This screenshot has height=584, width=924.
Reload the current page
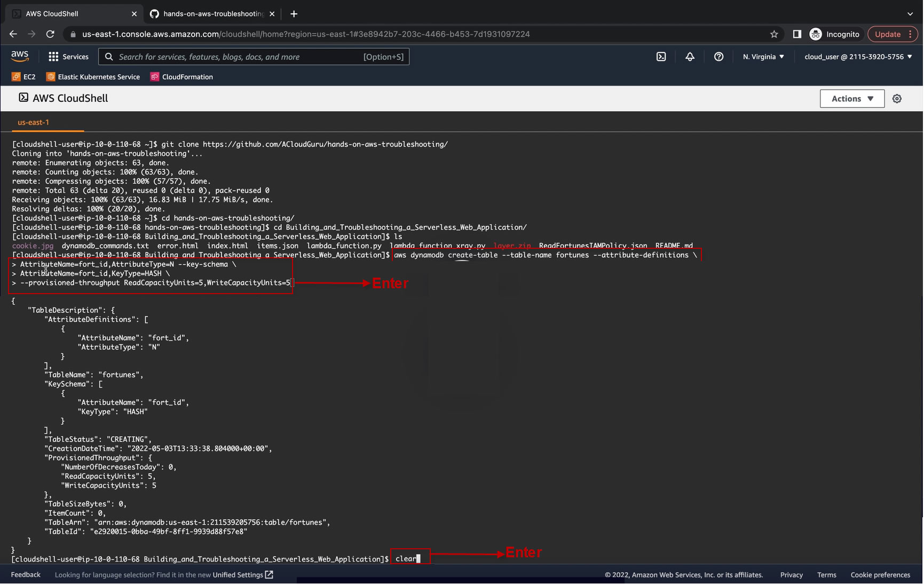[50, 34]
